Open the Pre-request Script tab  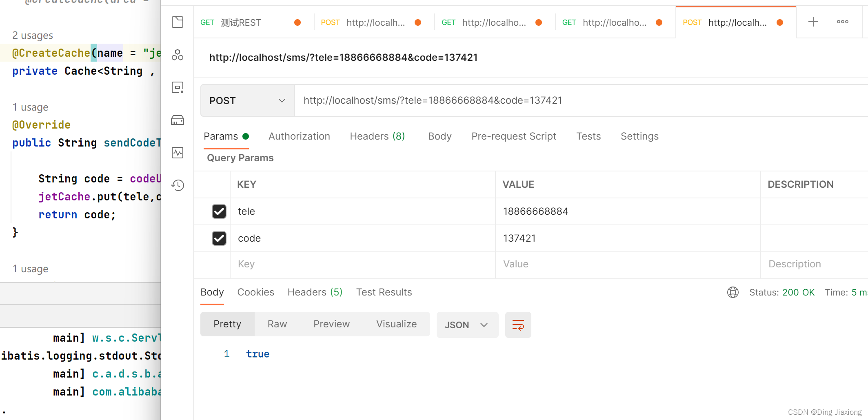pyautogui.click(x=514, y=136)
